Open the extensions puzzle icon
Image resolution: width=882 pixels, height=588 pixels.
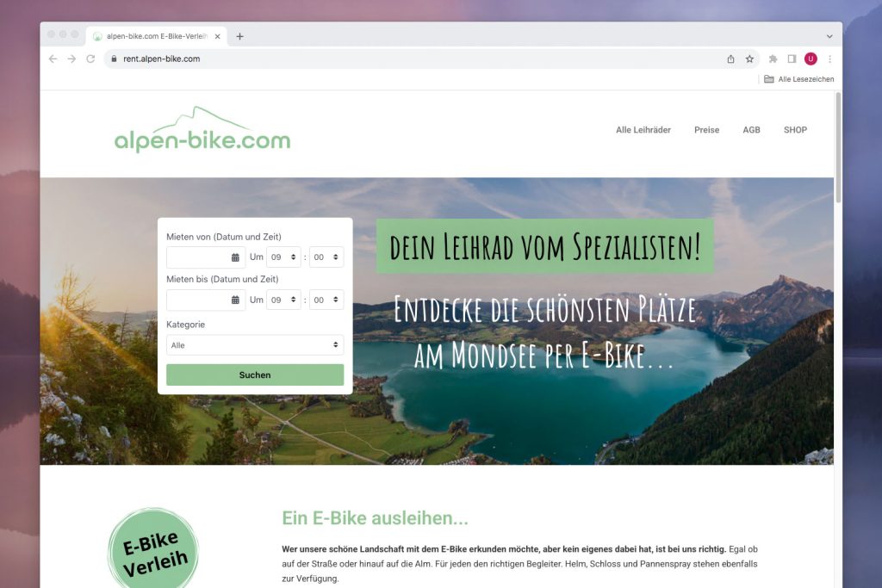773,59
